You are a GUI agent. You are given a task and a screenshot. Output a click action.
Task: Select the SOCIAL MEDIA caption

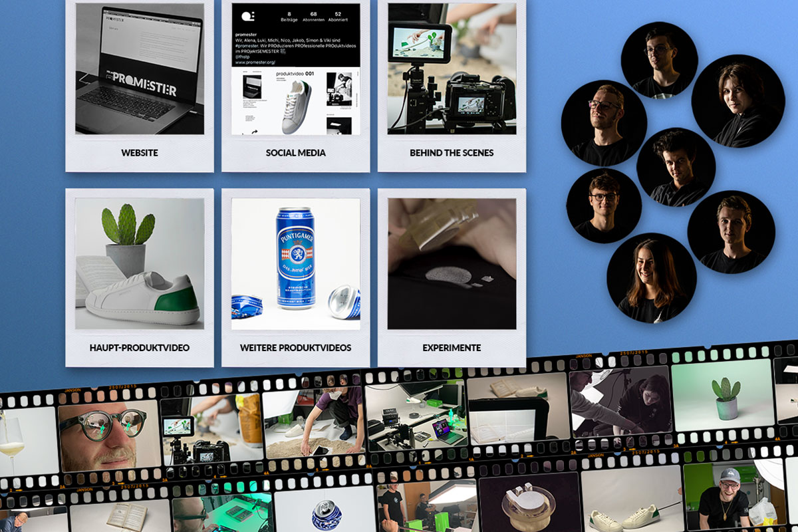296,153
